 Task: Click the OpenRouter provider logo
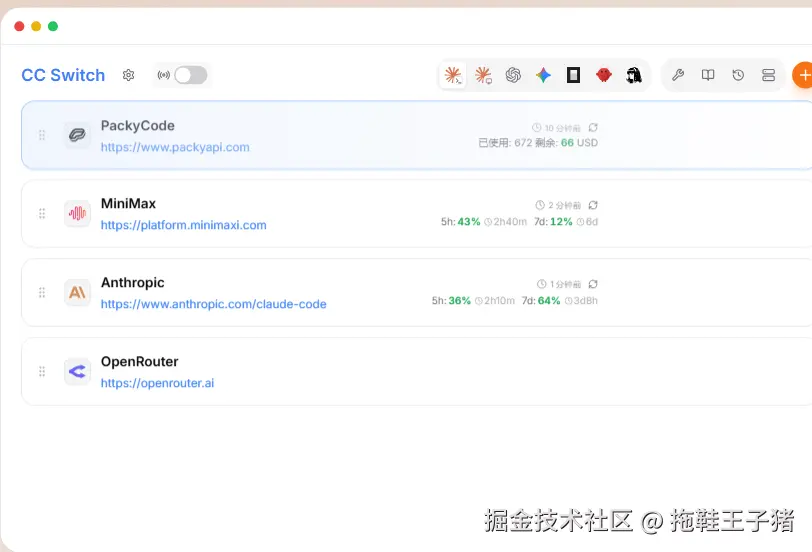(77, 371)
